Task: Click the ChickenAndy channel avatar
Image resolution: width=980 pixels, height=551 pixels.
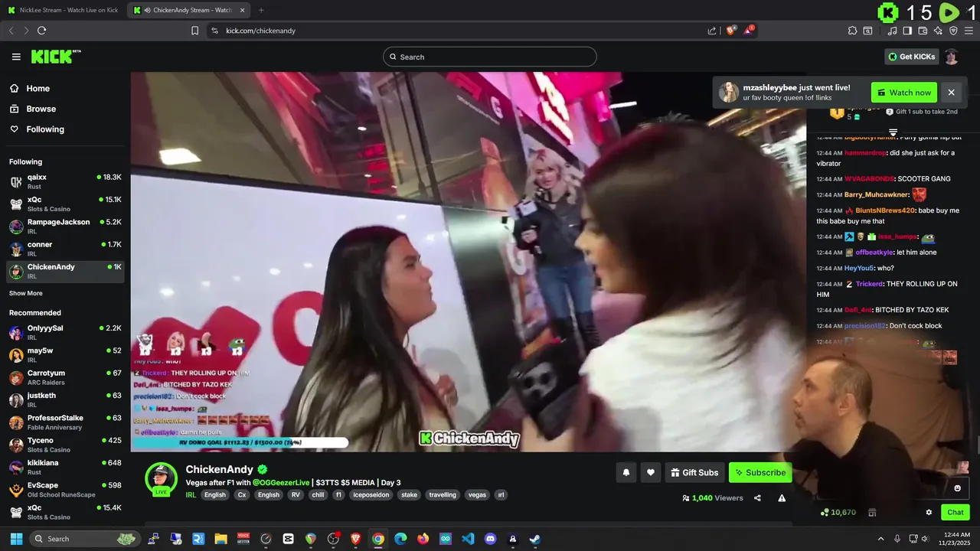Action: (162, 479)
